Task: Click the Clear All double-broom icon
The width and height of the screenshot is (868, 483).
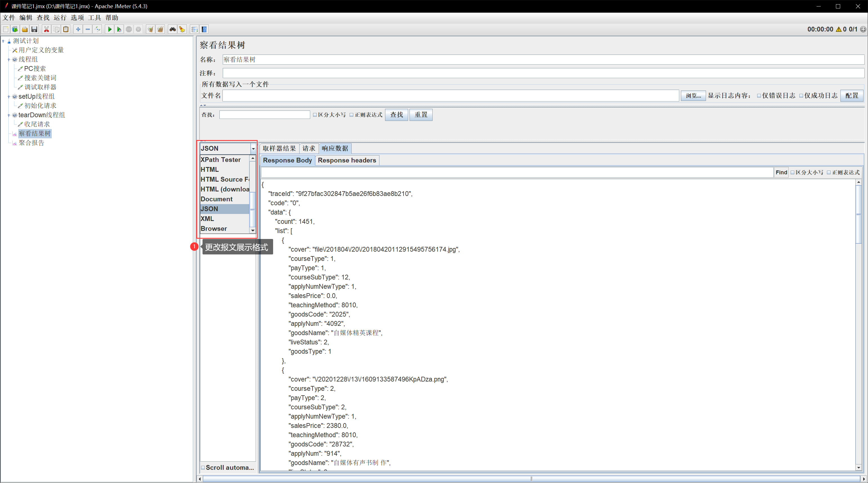Action: point(160,29)
